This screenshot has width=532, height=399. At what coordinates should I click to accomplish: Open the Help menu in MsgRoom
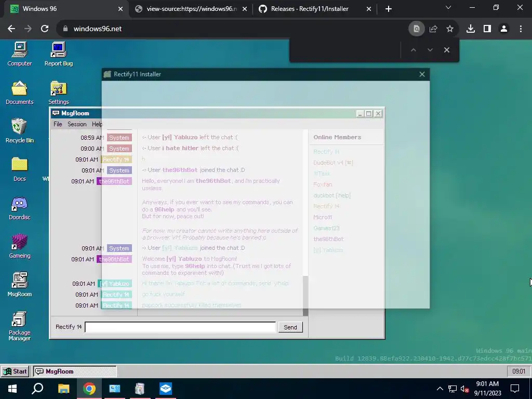(97, 124)
